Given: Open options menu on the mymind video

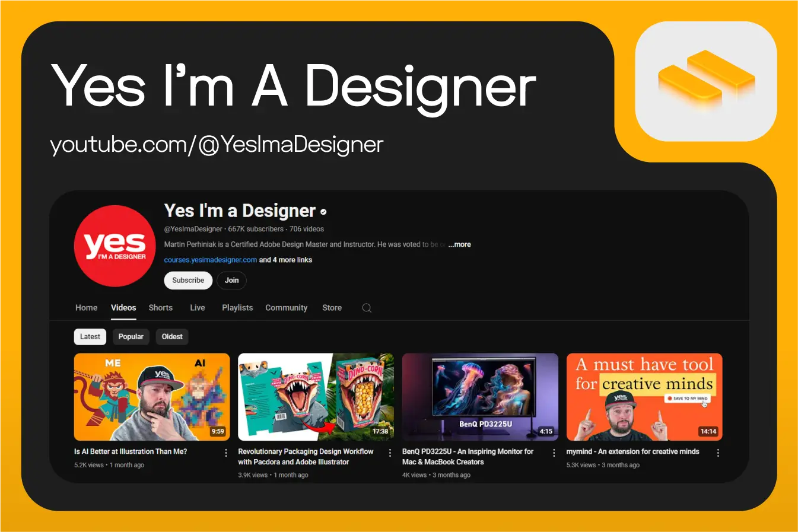Looking at the screenshot, I should pos(718,452).
